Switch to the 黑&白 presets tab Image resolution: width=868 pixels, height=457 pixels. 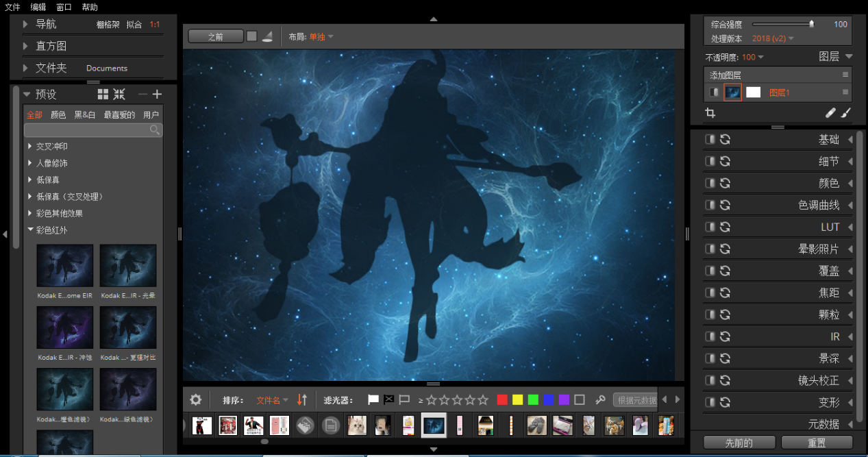(85, 114)
